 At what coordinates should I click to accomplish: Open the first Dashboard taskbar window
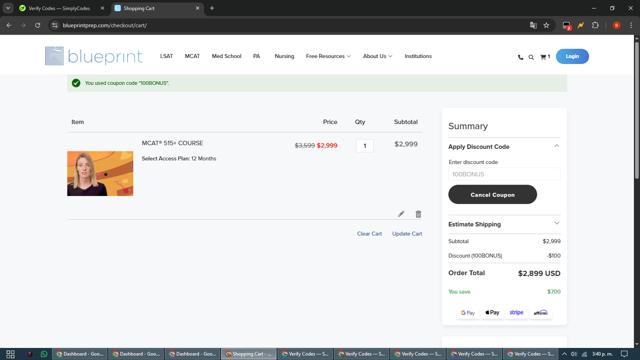click(80, 354)
